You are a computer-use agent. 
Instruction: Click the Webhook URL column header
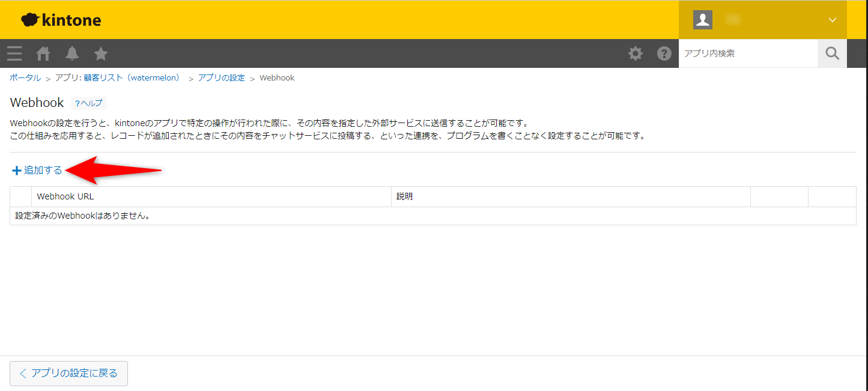[x=65, y=196]
